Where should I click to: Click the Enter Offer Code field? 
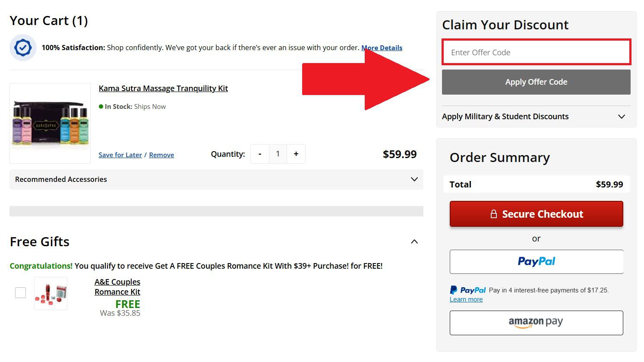click(536, 52)
